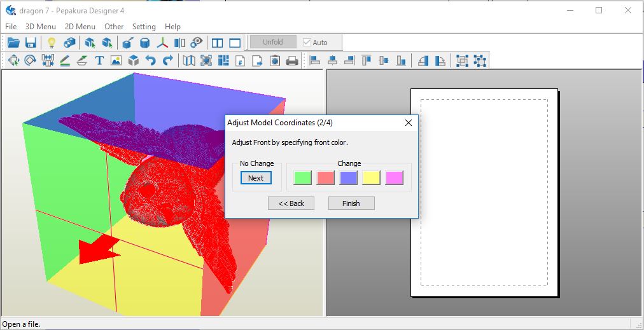The width and height of the screenshot is (644, 330).
Task: Click the page number hash icon
Action: click(241, 61)
